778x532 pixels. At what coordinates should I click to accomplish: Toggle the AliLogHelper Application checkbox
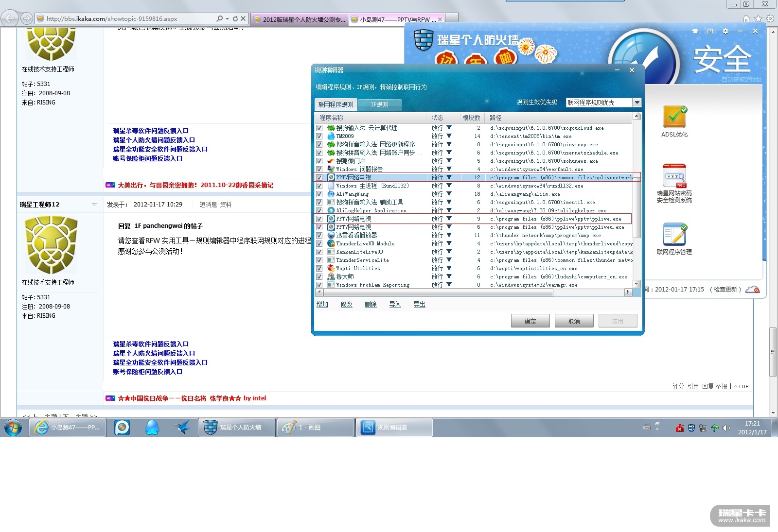319,211
